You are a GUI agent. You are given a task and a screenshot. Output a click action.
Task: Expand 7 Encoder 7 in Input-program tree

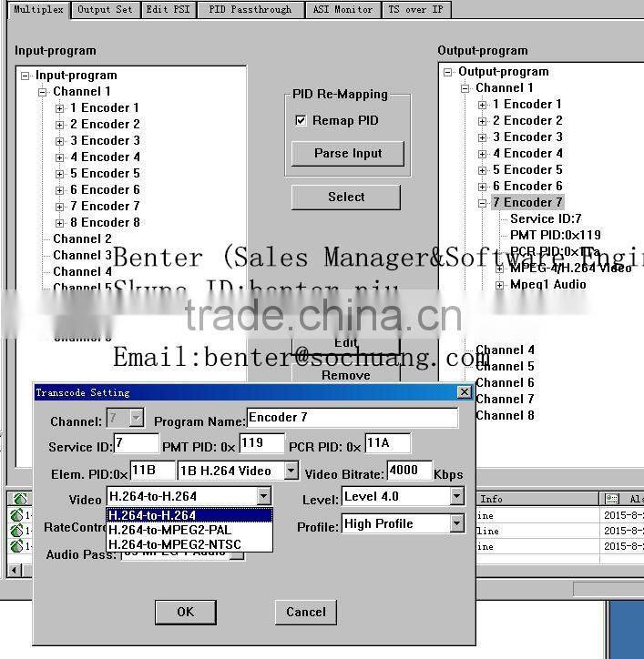pyautogui.click(x=60, y=207)
